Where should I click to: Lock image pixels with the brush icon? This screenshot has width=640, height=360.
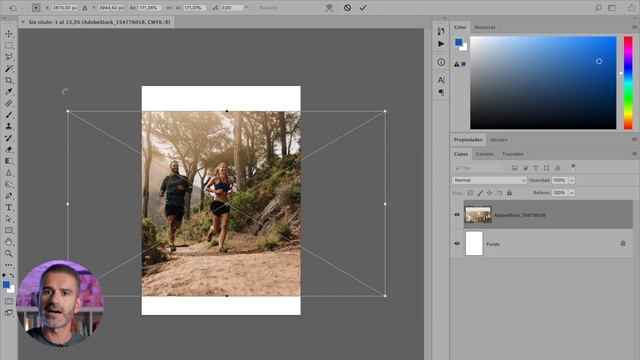[x=480, y=193]
